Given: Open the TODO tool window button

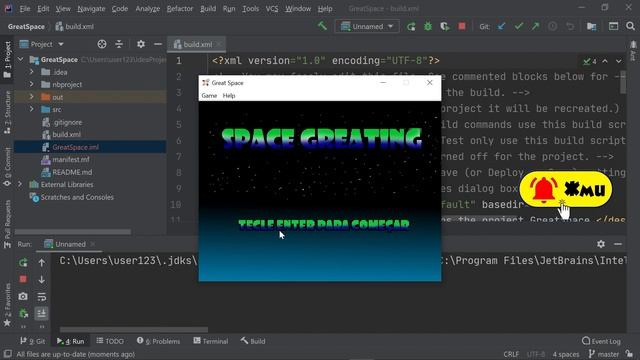Looking at the screenshot, I should [x=110, y=341].
